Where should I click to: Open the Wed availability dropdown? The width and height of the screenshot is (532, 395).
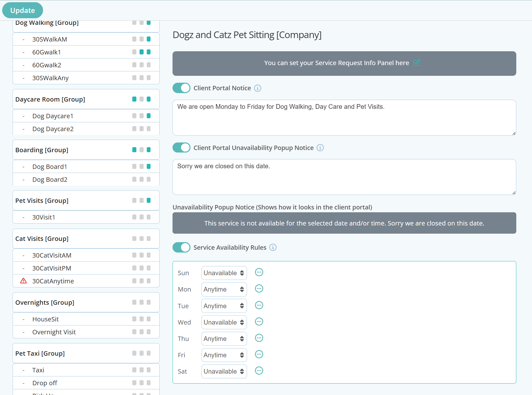coord(224,322)
